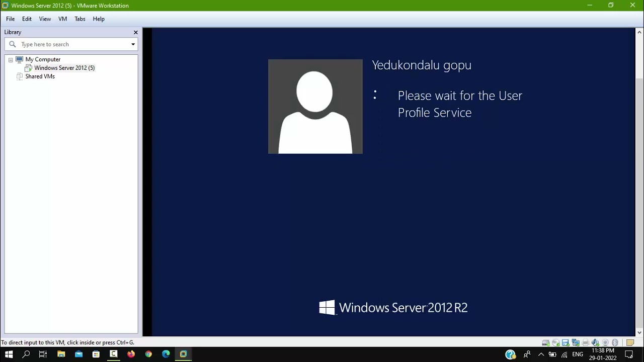Open the View menu
This screenshot has width=644, height=362.
pyautogui.click(x=45, y=19)
